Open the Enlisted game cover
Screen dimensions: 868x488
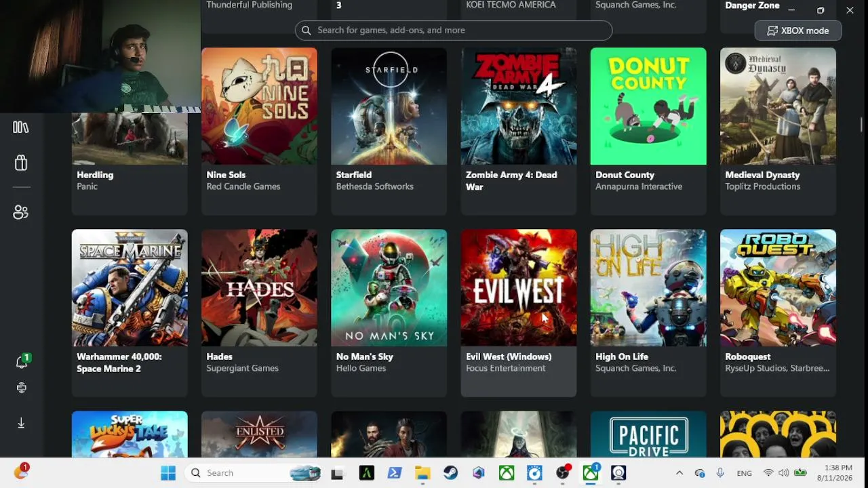tap(259, 434)
